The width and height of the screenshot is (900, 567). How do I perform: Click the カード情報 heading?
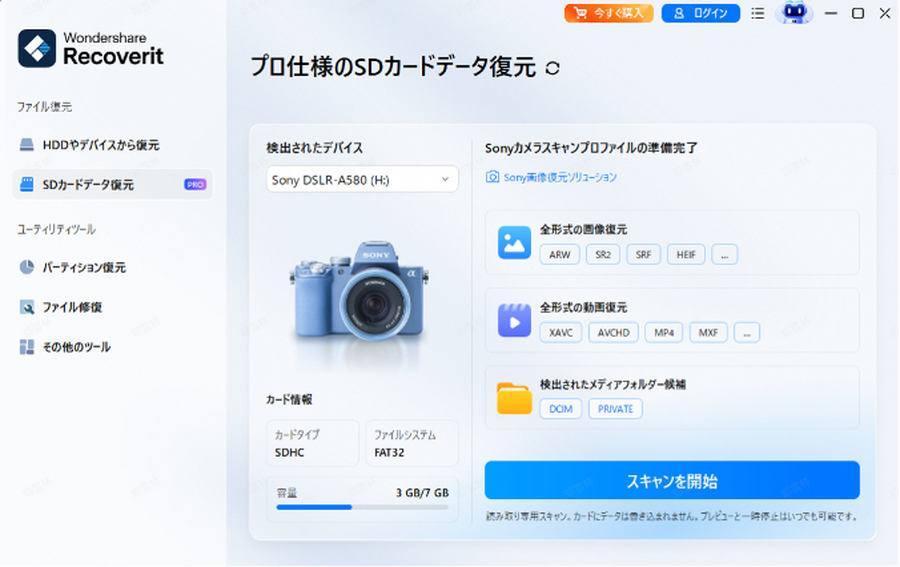click(289, 399)
